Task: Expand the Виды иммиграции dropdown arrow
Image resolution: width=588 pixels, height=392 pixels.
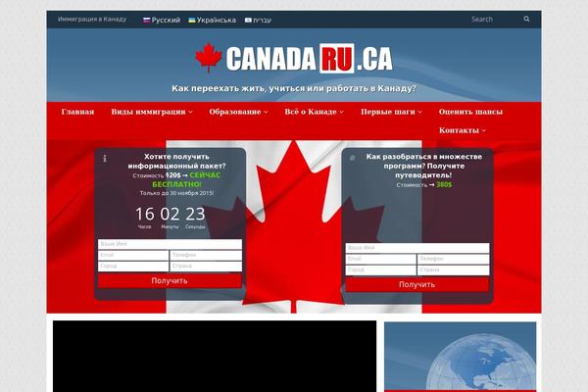Action: [x=190, y=112]
